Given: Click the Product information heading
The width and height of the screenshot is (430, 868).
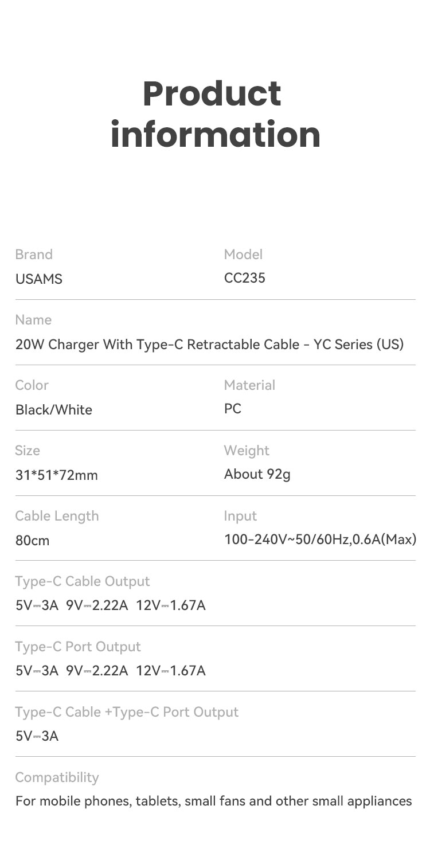Looking at the screenshot, I should [x=215, y=114].
